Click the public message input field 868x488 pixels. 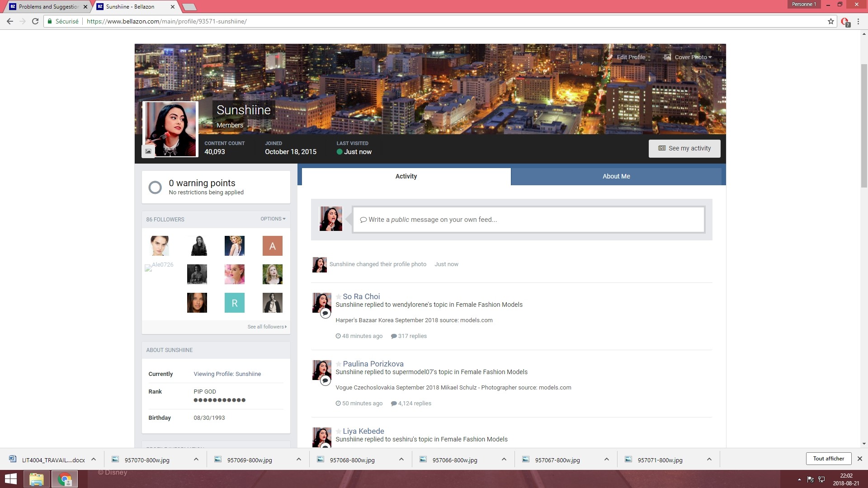(x=528, y=220)
